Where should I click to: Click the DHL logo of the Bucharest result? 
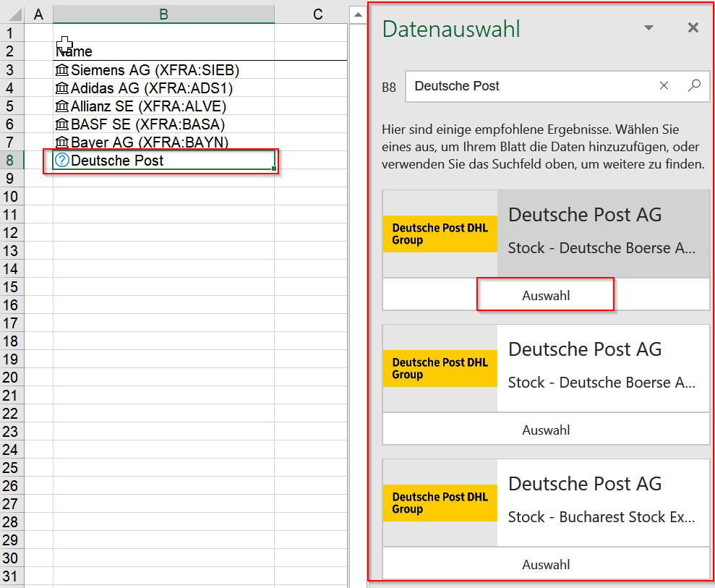click(x=440, y=503)
